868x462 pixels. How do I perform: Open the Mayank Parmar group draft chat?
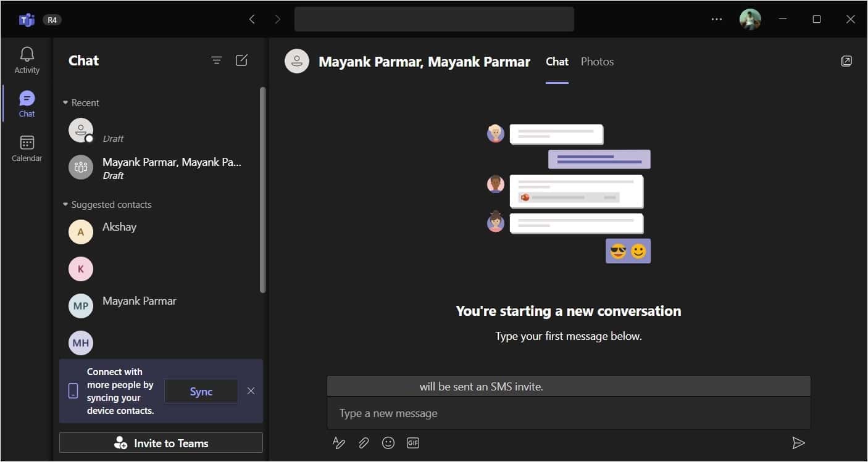click(x=160, y=167)
